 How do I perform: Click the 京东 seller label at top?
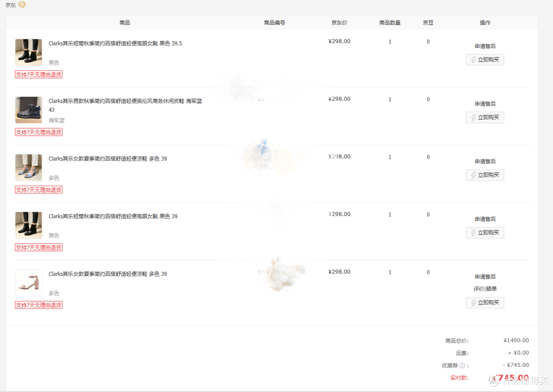pos(11,5)
